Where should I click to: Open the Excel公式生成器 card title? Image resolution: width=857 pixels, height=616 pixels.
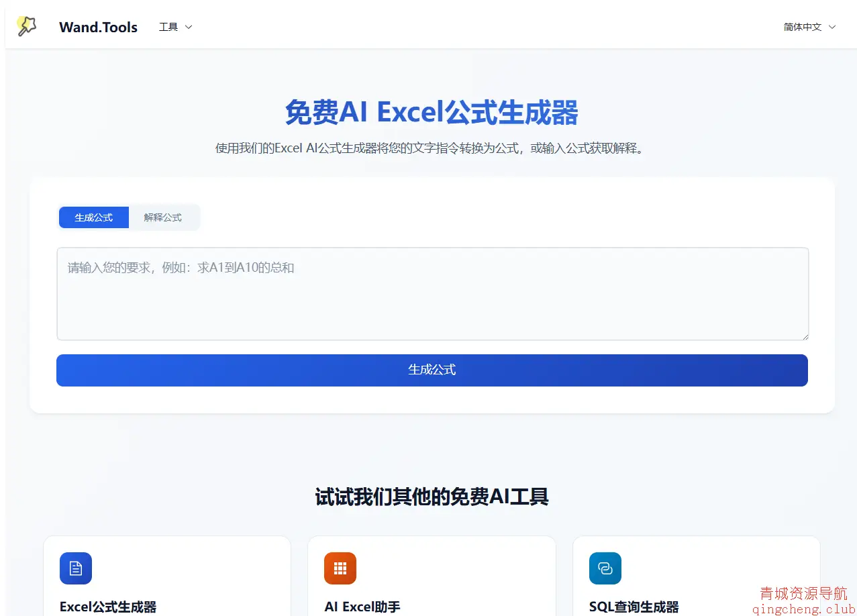click(108, 607)
